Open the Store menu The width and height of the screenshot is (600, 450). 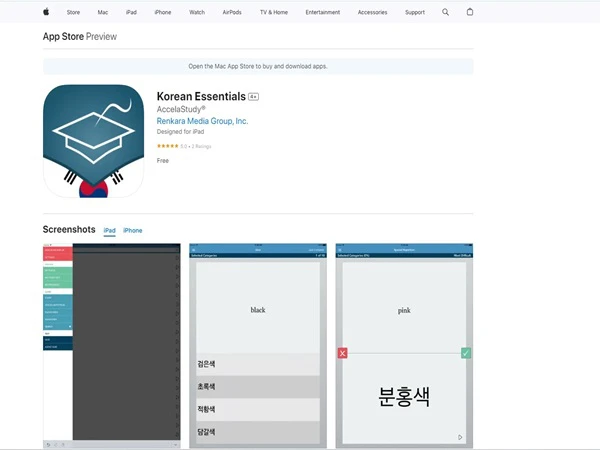point(73,12)
